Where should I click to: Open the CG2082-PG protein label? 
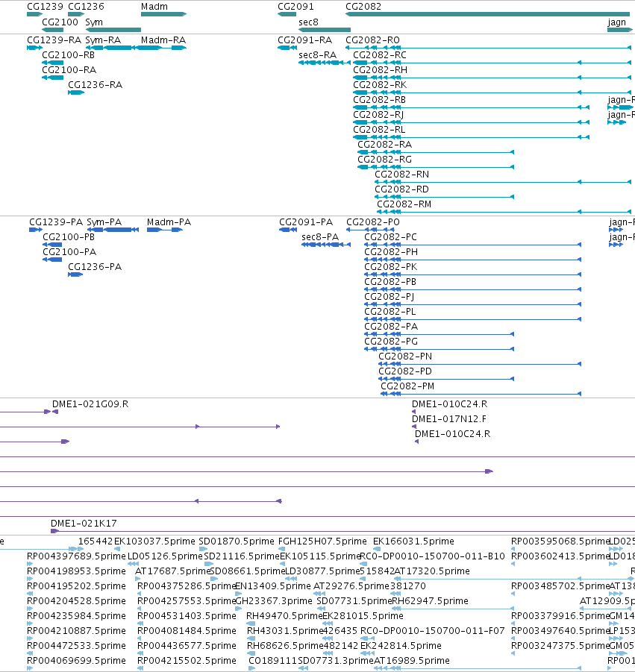pos(391,341)
